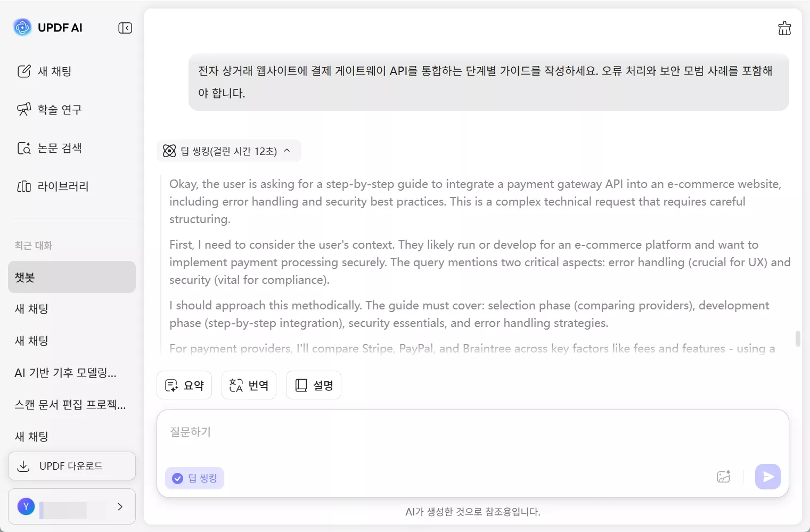
Task: Click the 설명 (explain) quick action
Action: 313,384
